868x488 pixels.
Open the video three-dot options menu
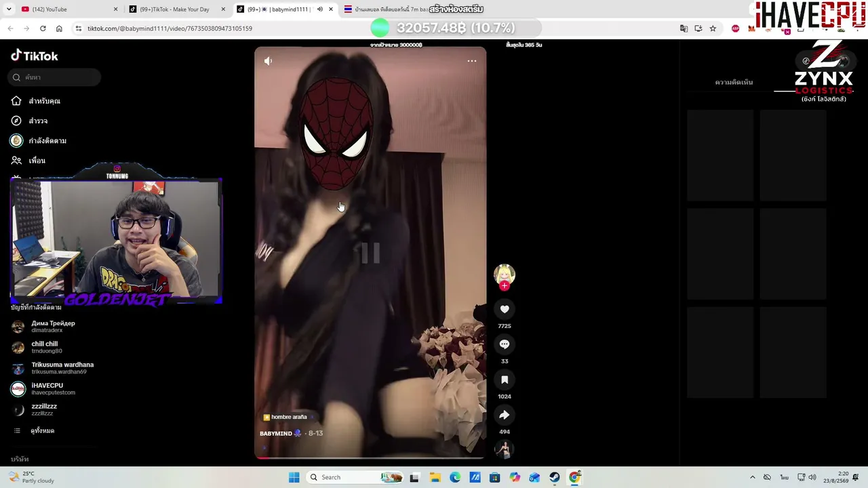tap(472, 61)
